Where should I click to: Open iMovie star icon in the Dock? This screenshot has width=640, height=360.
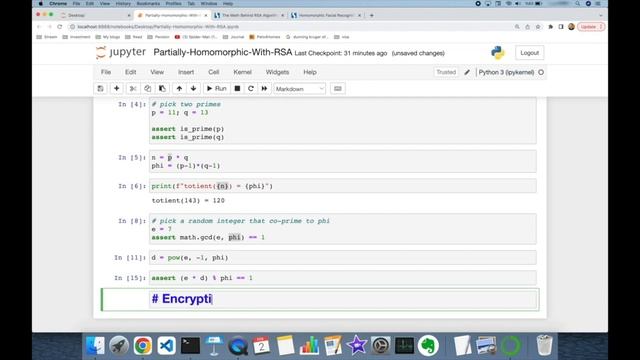point(357,346)
